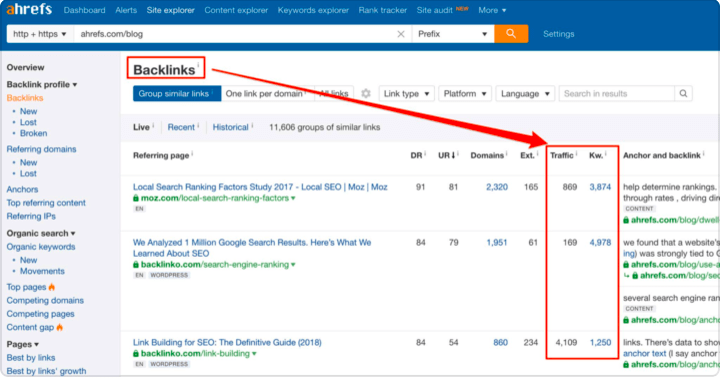Open the Platform filter dropdown
The image size is (723, 379).
click(465, 94)
